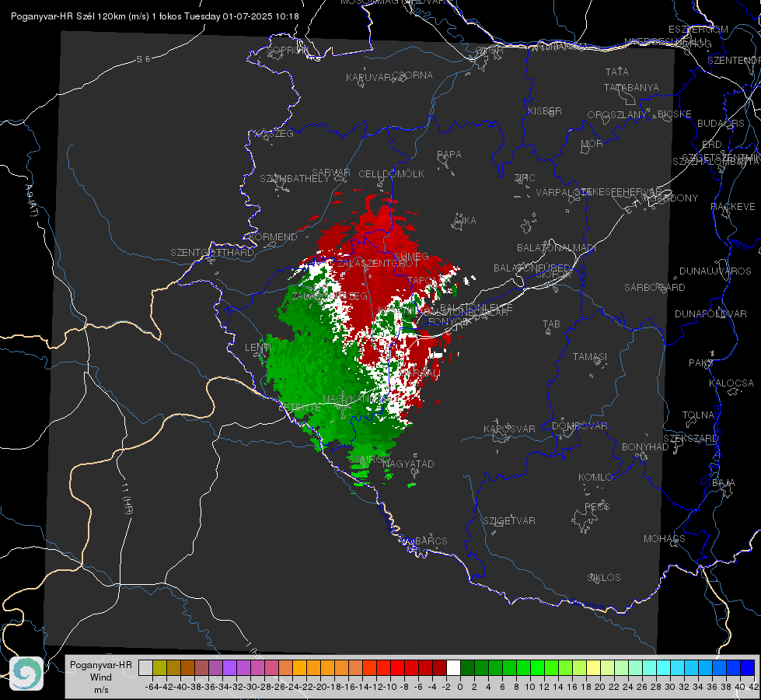761x700 pixels.
Task: Click the RÁCKEVE city label
Action: click(733, 207)
